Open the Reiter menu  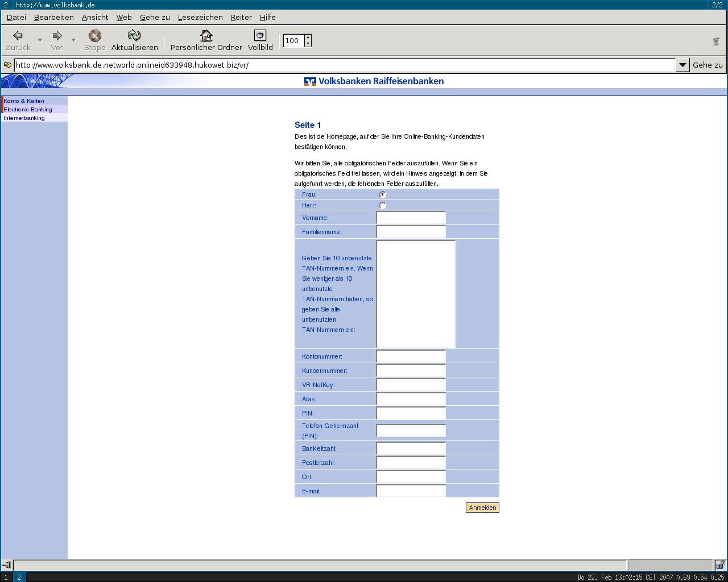241,17
